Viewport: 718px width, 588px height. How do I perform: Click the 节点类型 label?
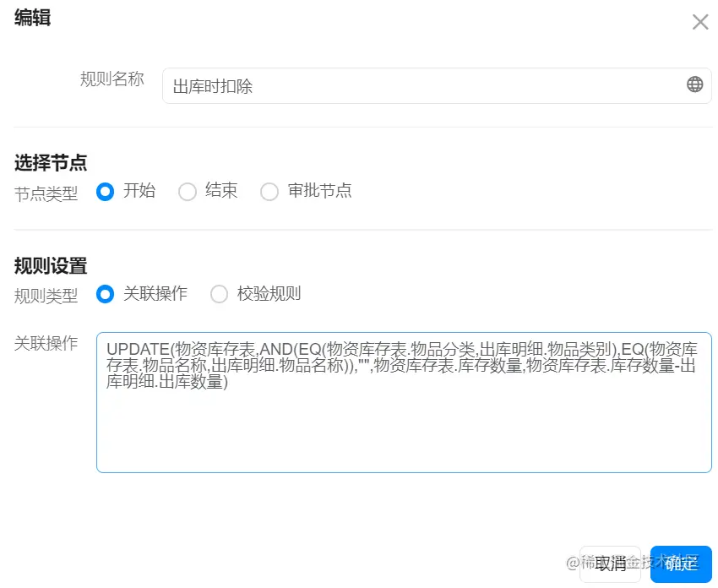(46, 193)
